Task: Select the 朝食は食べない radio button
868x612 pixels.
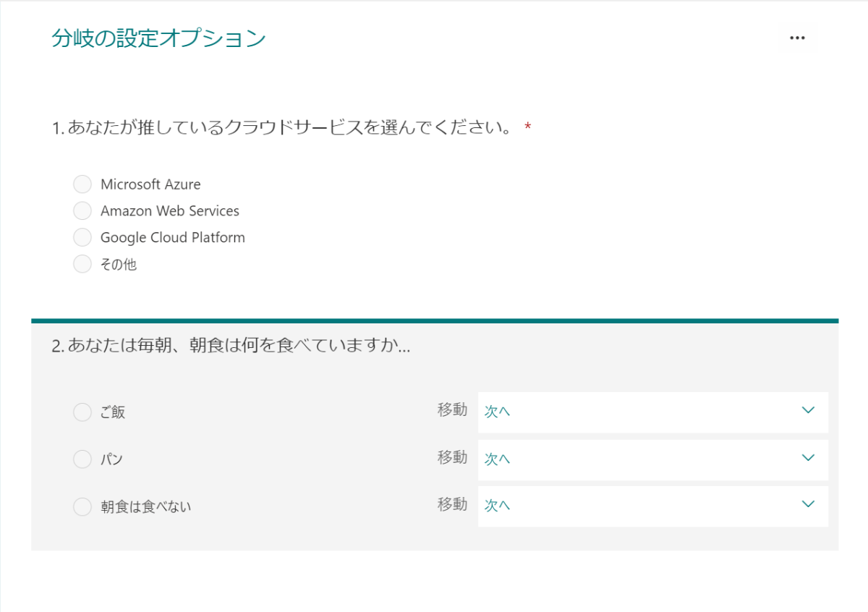Action: 82,507
